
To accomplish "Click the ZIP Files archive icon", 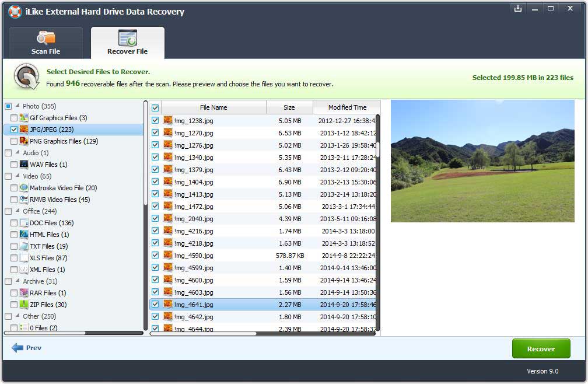I will tap(24, 305).
